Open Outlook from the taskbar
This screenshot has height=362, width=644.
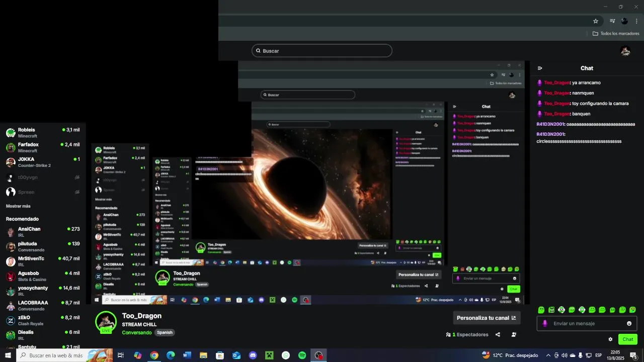coord(236,355)
